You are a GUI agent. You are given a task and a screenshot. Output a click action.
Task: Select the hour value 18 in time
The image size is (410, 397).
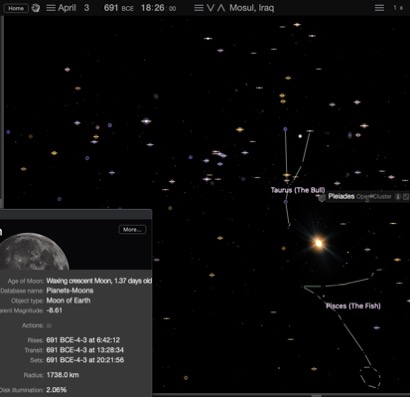coord(146,8)
